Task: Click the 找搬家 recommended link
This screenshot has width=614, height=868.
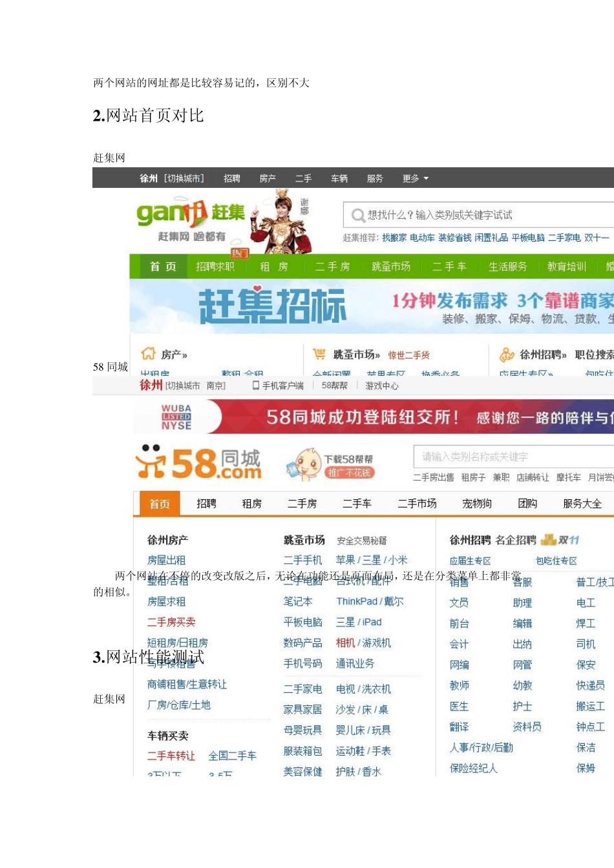Action: 394,238
